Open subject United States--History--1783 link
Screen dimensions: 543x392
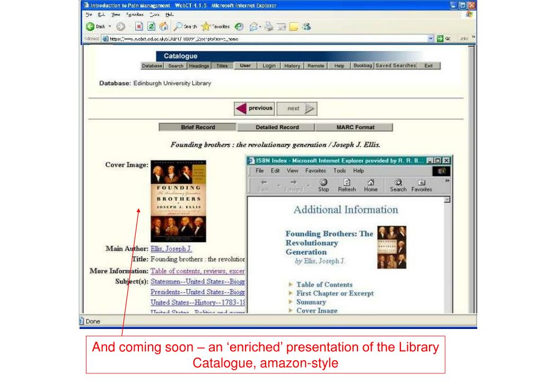tap(198, 302)
